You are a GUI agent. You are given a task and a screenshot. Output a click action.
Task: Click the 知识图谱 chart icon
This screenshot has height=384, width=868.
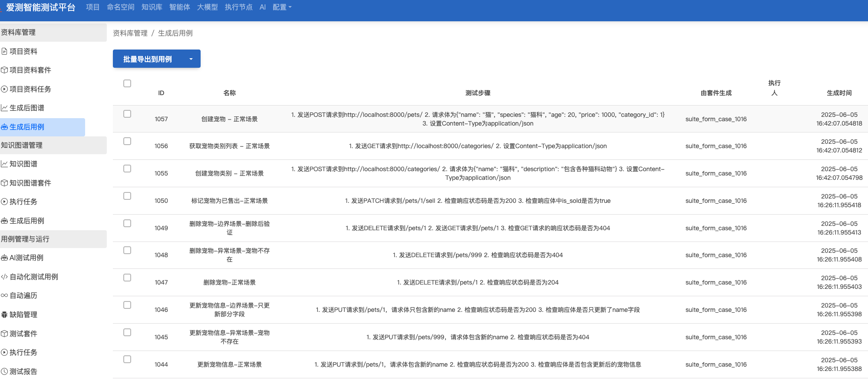pyautogui.click(x=4, y=164)
